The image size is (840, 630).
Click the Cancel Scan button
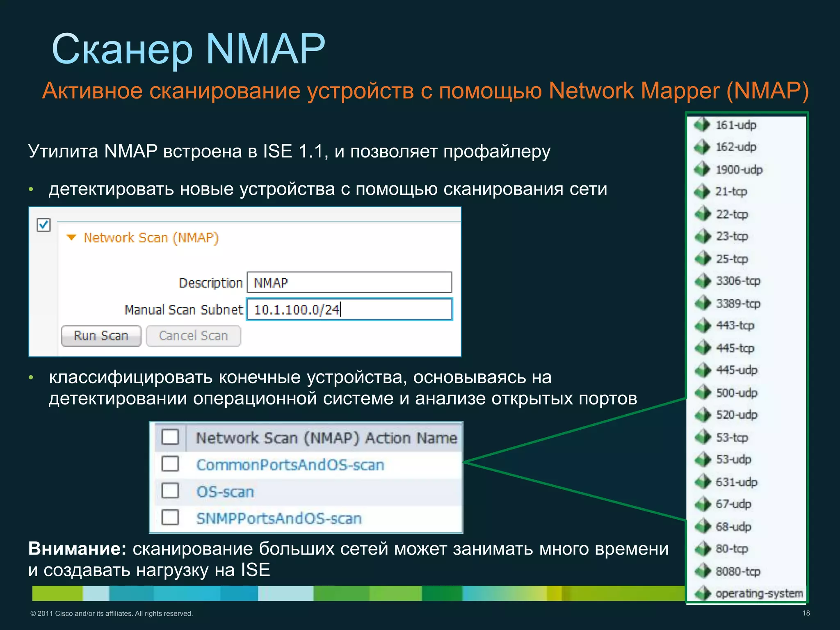tap(193, 336)
